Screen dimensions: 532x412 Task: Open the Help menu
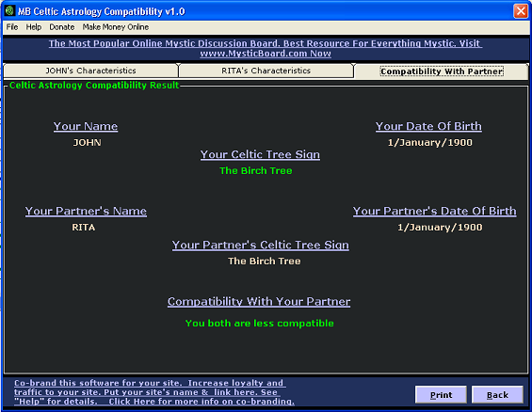tap(34, 27)
